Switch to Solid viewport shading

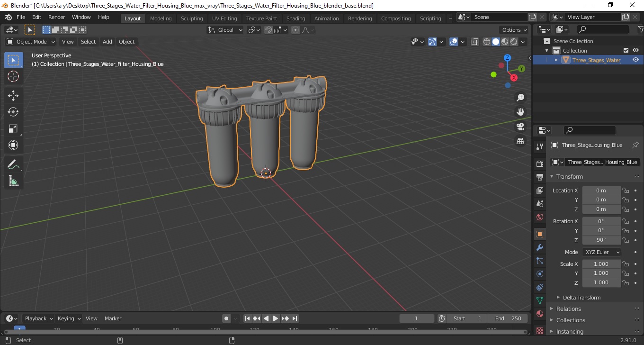click(x=496, y=42)
